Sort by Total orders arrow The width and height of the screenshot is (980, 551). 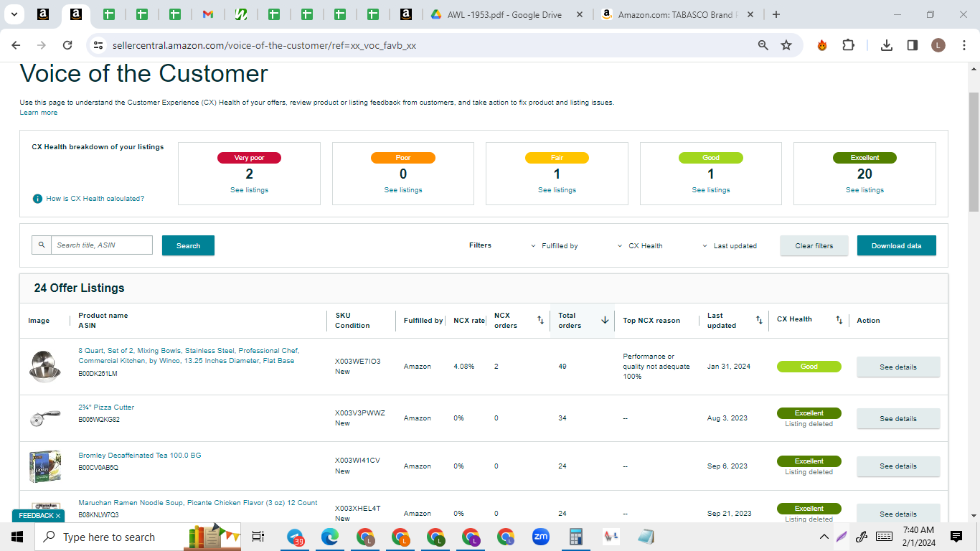click(x=605, y=320)
